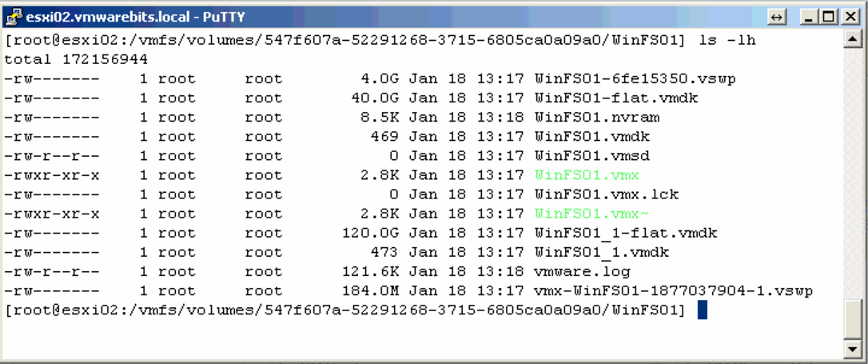Click the vmx-WinFS01-1877037904-1.vswp filename
The image size is (868, 364).
(673, 291)
